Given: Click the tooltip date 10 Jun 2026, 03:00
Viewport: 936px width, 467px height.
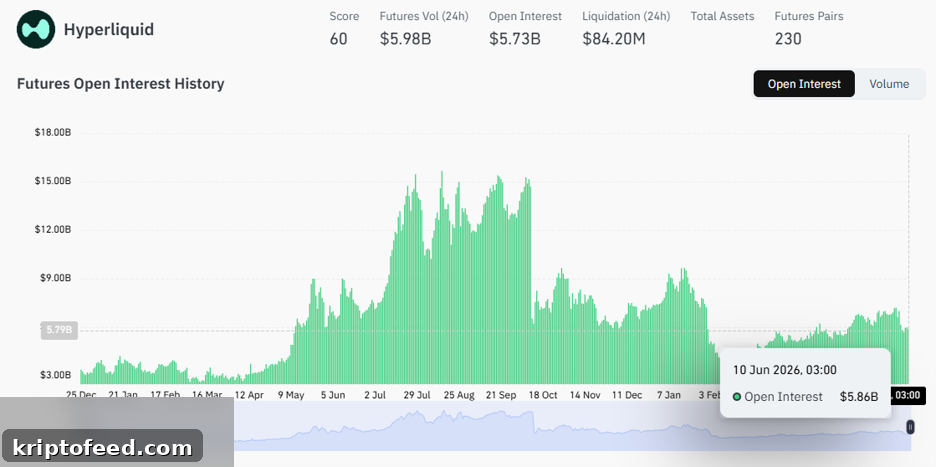Looking at the screenshot, I should pyautogui.click(x=784, y=370).
